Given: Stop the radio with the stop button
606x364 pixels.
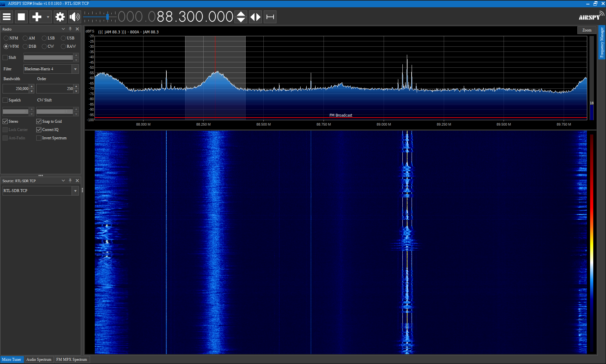Looking at the screenshot, I should (x=21, y=17).
